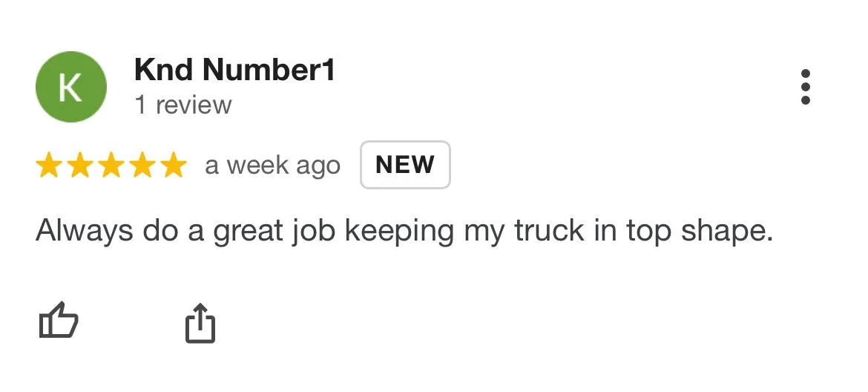The height and width of the screenshot is (392, 868).
Task: Click the word 'Always' in review
Action: click(85, 232)
